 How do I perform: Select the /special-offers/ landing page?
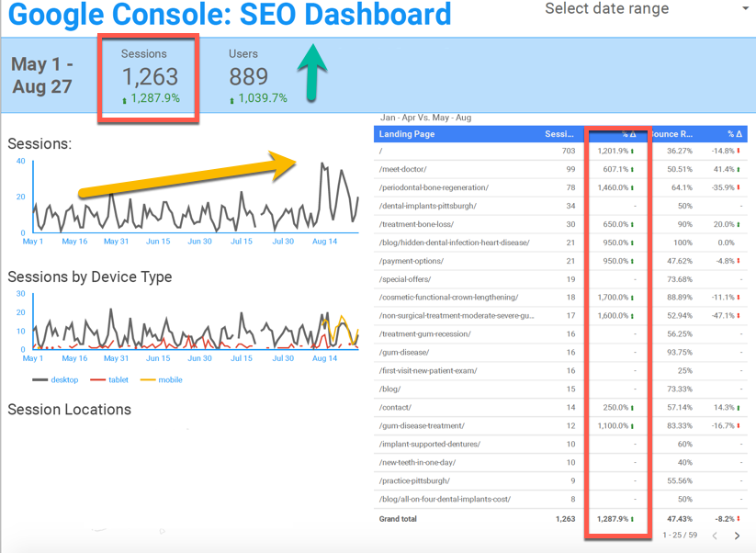click(405, 279)
